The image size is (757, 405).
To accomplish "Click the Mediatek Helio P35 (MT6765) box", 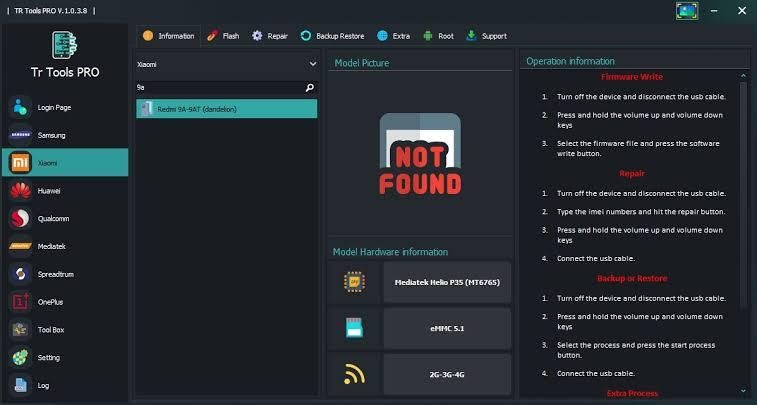I will pyautogui.click(x=447, y=282).
